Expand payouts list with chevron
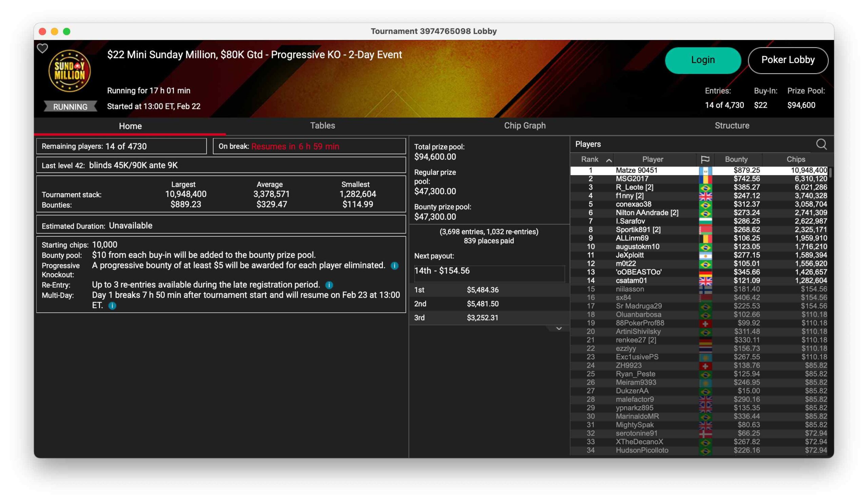 [x=559, y=329]
